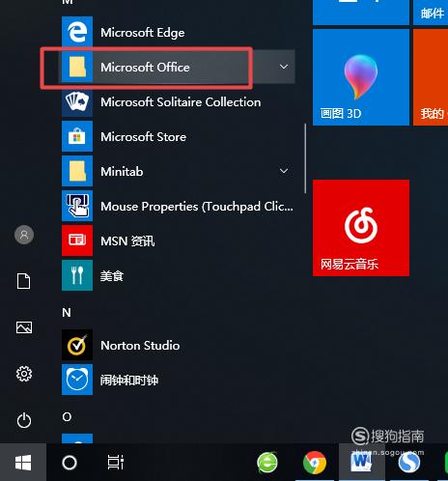Open the Microsoft Edge app icon
This screenshot has width=448, height=481.
[x=77, y=32]
